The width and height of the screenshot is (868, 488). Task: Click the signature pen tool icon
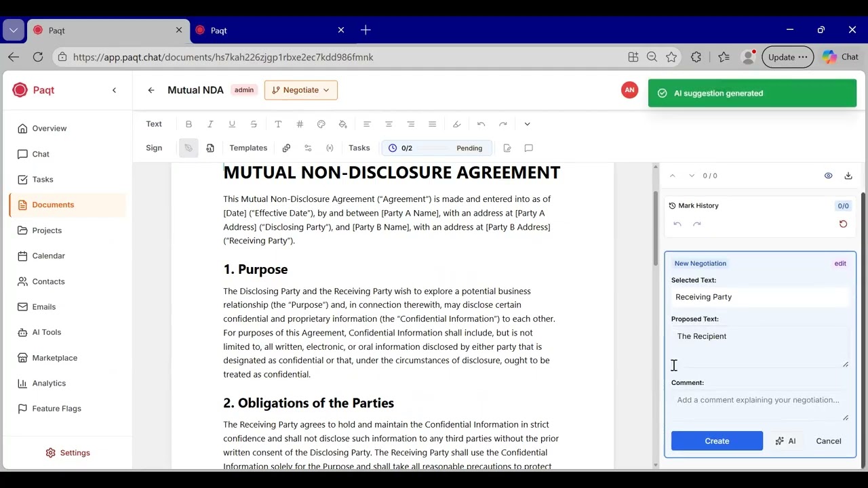(x=189, y=148)
